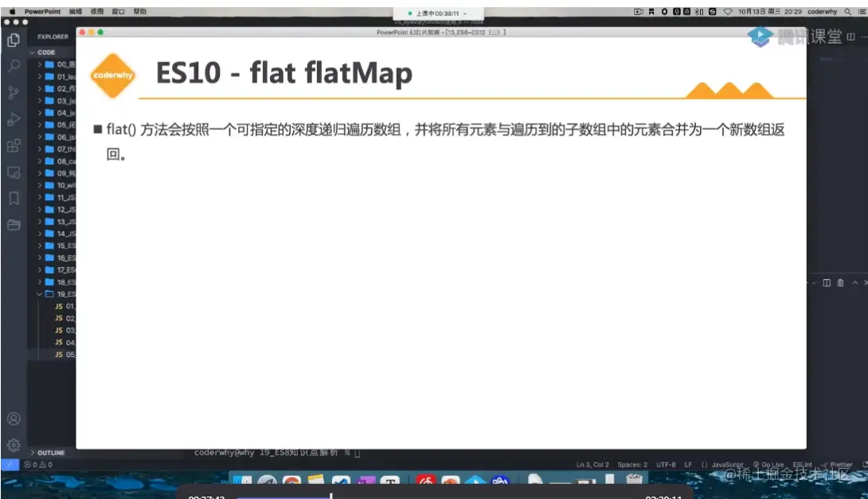Open the Manage gear icon in VS Code
Viewport: 868px width, 499px height.
(14, 445)
